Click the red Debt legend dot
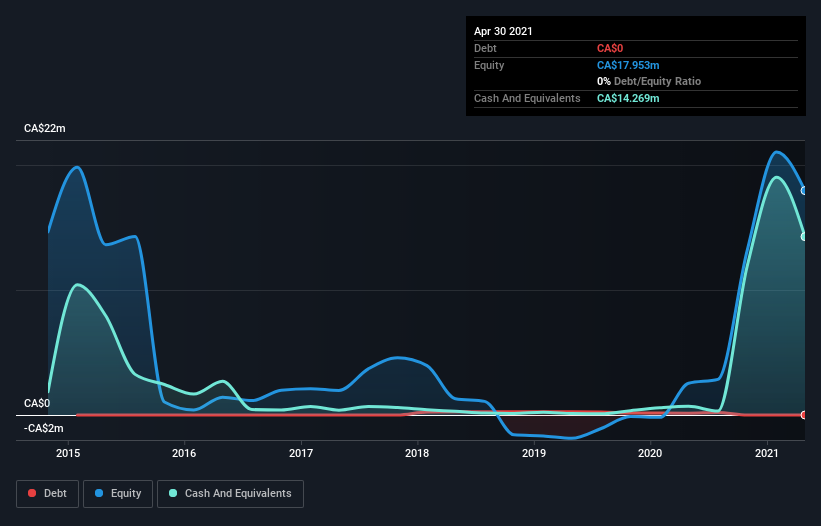The image size is (821, 526). [x=32, y=493]
